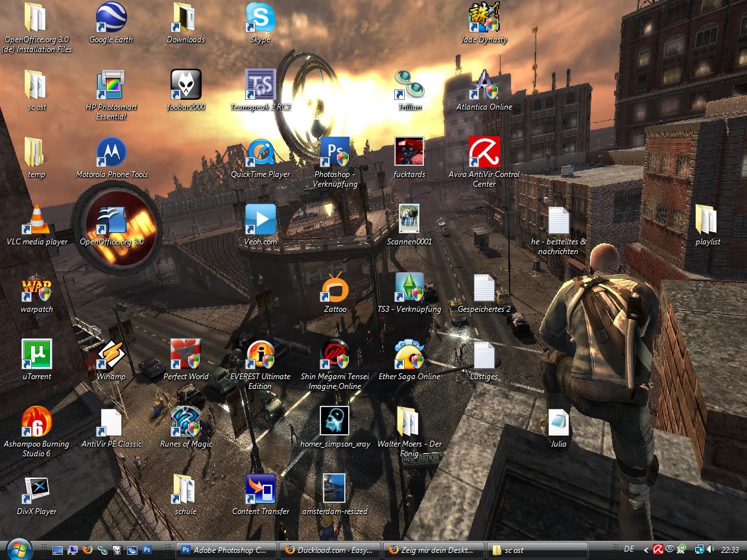Expand hidden system tray icons arrow
This screenshot has height=560, width=747.
click(x=646, y=550)
